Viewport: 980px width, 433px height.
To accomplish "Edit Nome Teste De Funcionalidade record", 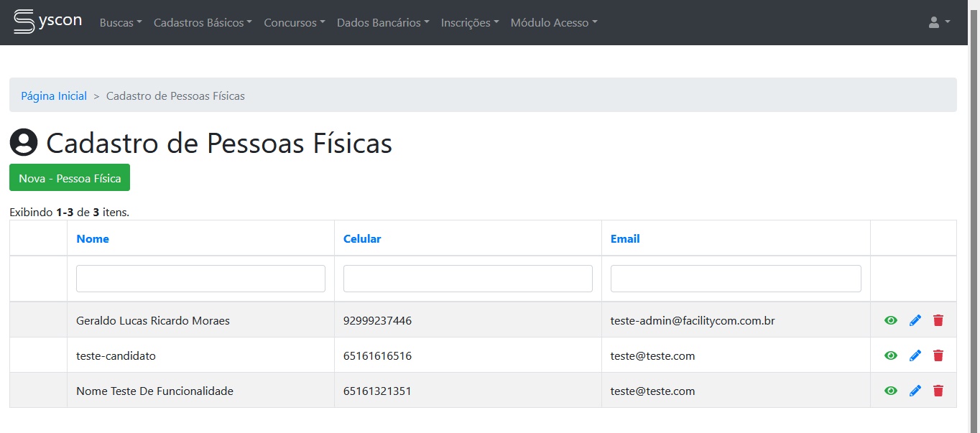I will click(915, 391).
